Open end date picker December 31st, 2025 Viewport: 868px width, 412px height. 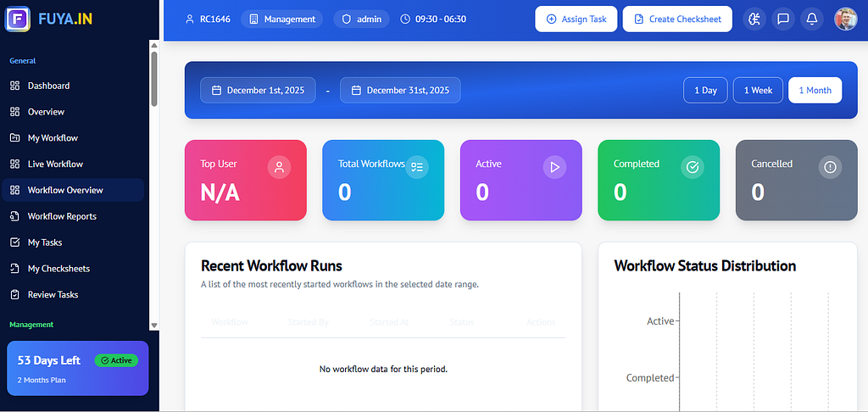point(400,90)
